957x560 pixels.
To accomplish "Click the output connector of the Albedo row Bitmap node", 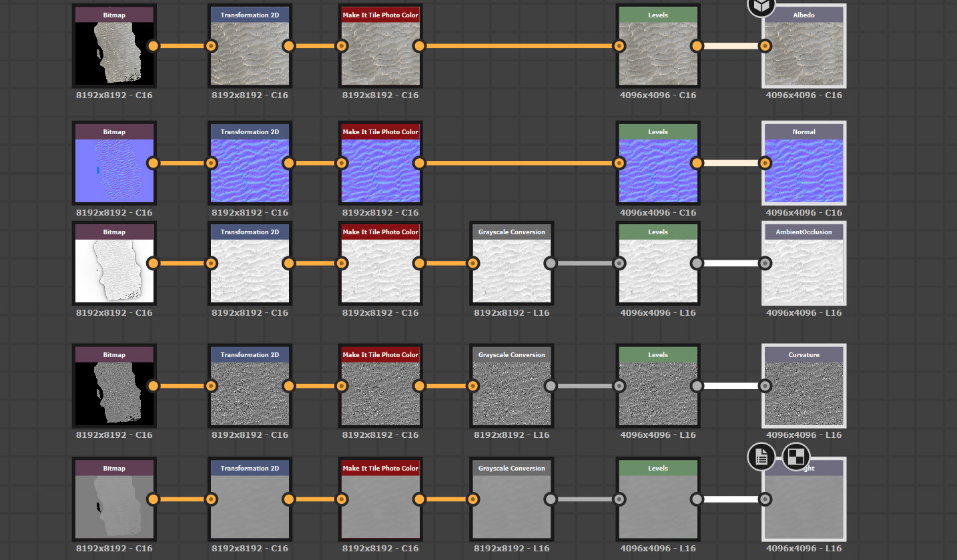I will (x=153, y=46).
